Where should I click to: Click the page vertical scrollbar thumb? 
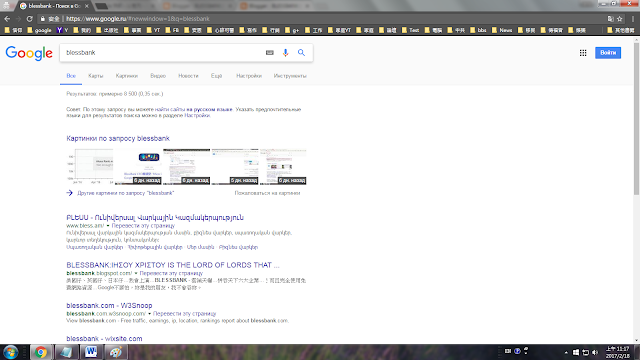(x=636, y=118)
